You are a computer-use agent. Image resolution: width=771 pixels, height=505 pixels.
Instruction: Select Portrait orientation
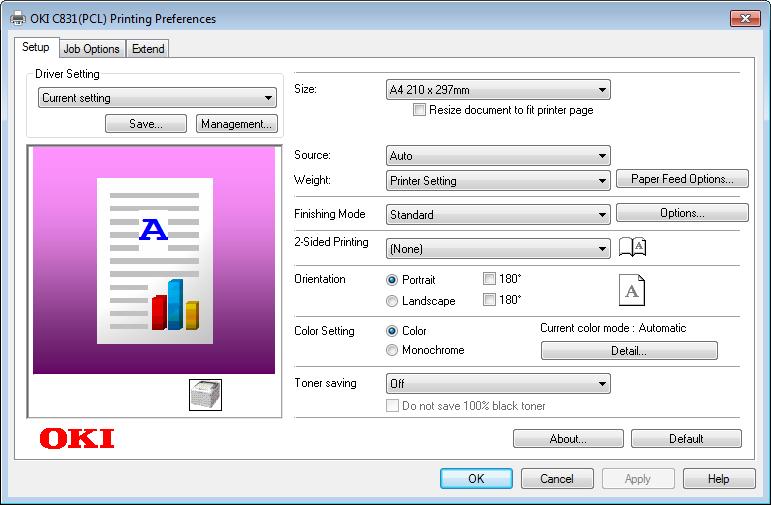[x=392, y=280]
